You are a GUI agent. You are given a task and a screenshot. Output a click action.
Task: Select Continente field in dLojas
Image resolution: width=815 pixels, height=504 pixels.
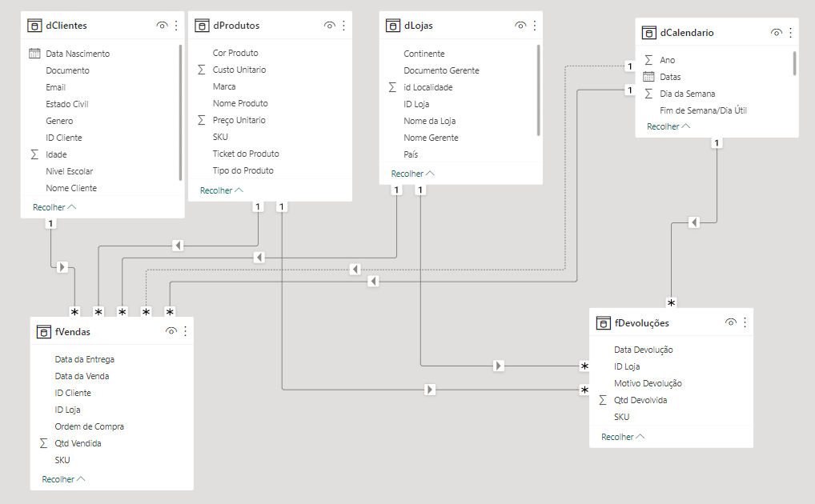(424, 54)
